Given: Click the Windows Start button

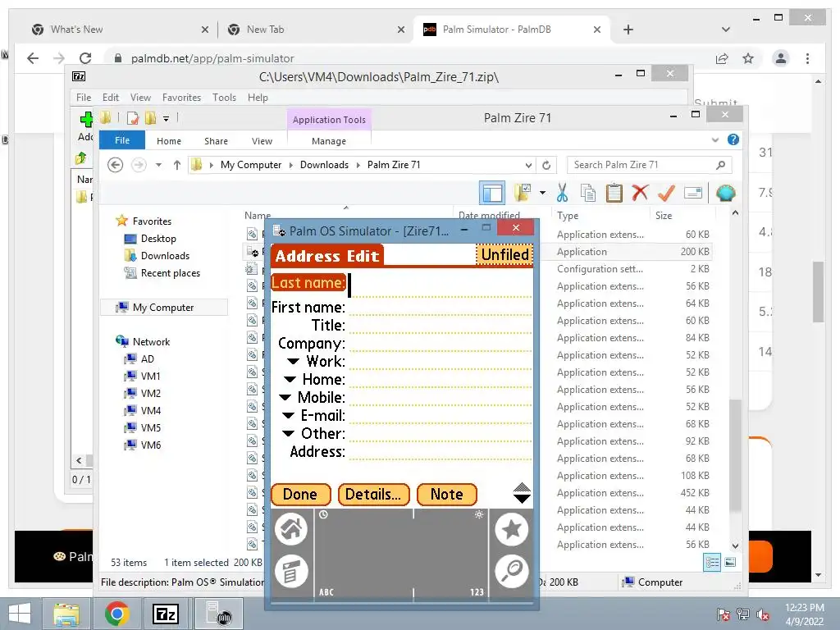Looking at the screenshot, I should pos(20,614).
